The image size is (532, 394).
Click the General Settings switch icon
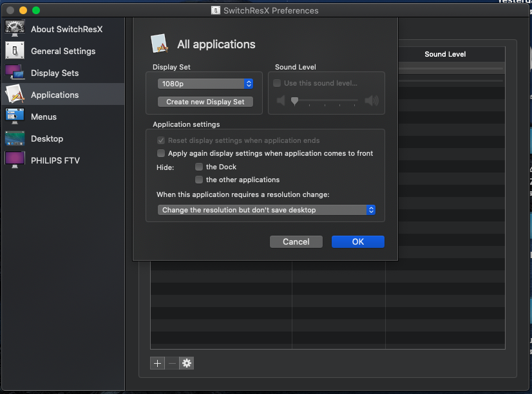pyautogui.click(x=15, y=50)
